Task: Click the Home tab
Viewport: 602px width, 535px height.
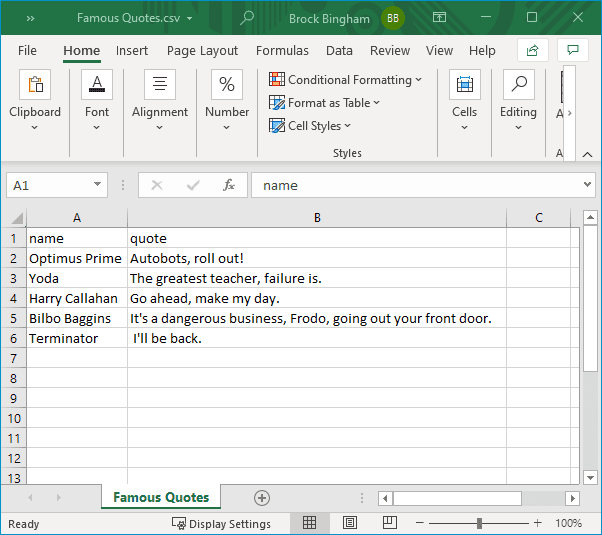Action: tap(81, 51)
